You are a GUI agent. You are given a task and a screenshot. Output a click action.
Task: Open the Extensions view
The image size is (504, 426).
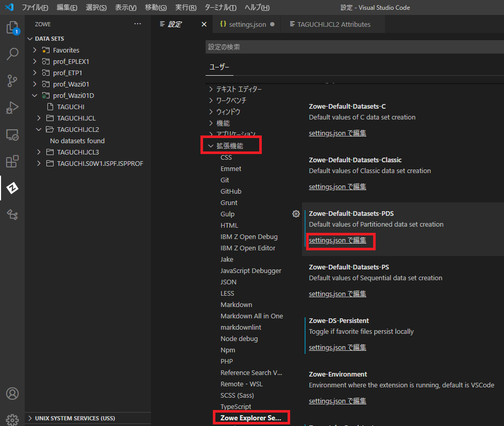pos(12,161)
